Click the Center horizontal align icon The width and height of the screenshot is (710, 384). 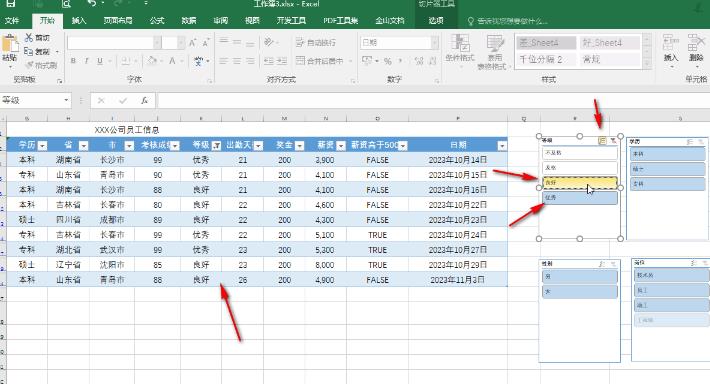[237, 61]
